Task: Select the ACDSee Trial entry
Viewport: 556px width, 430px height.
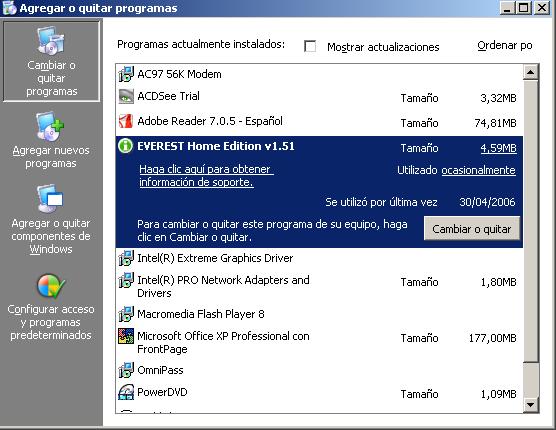Action: 319,97
